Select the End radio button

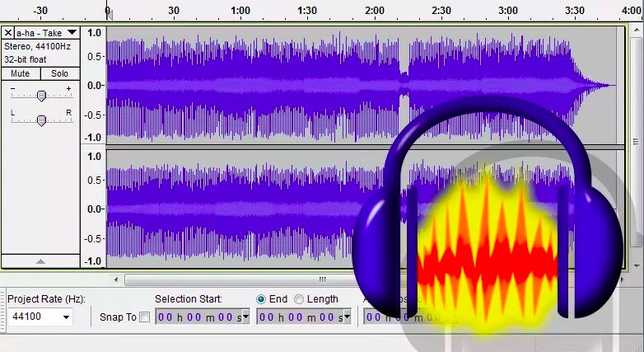click(x=261, y=299)
